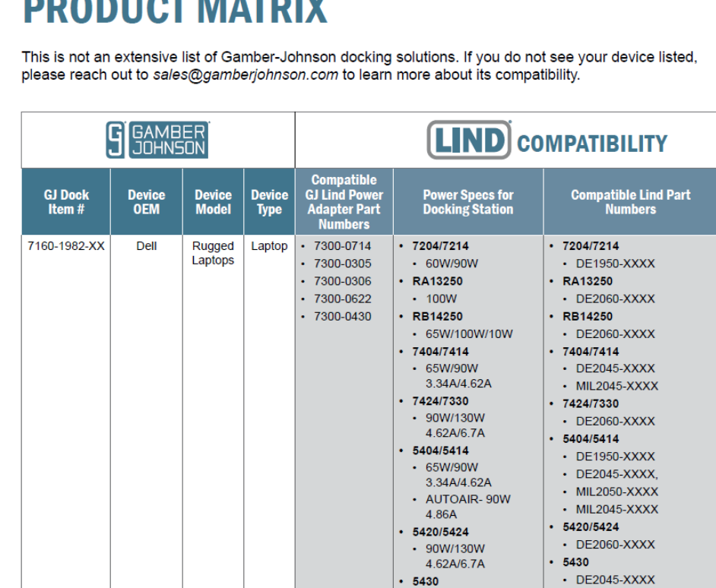Select adapter part number 7300-0305
Viewport: 716px width, 588px height.
[343, 264]
